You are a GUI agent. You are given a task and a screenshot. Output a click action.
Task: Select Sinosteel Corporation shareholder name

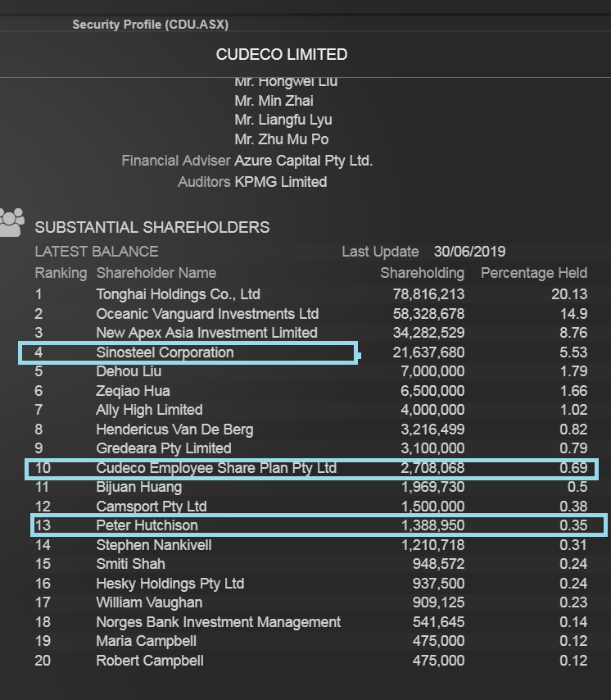165,352
